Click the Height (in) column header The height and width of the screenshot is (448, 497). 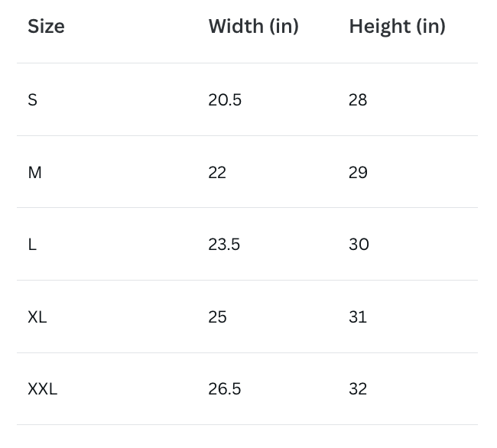pos(397,27)
